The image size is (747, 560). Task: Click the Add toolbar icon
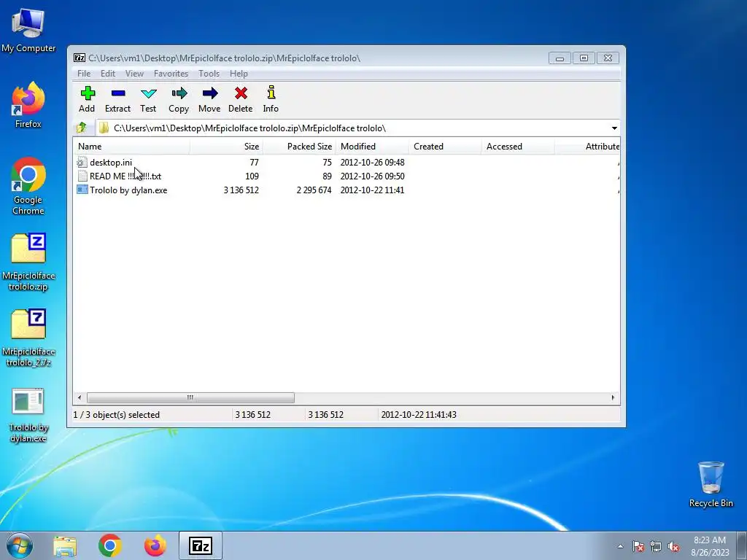pyautogui.click(x=88, y=93)
